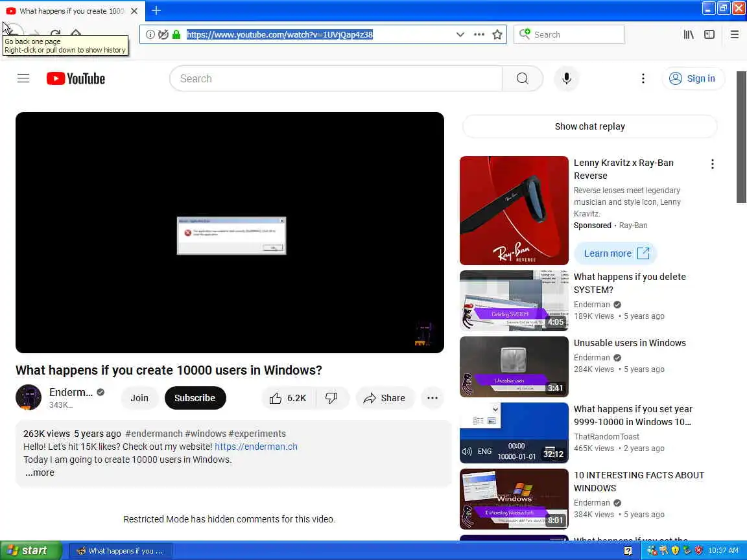Image resolution: width=747 pixels, height=560 pixels.
Task: Subscribe to the Enderman channel
Action: (x=195, y=398)
